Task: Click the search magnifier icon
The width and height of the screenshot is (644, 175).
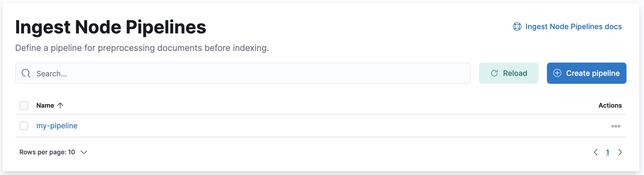Action: [x=26, y=73]
